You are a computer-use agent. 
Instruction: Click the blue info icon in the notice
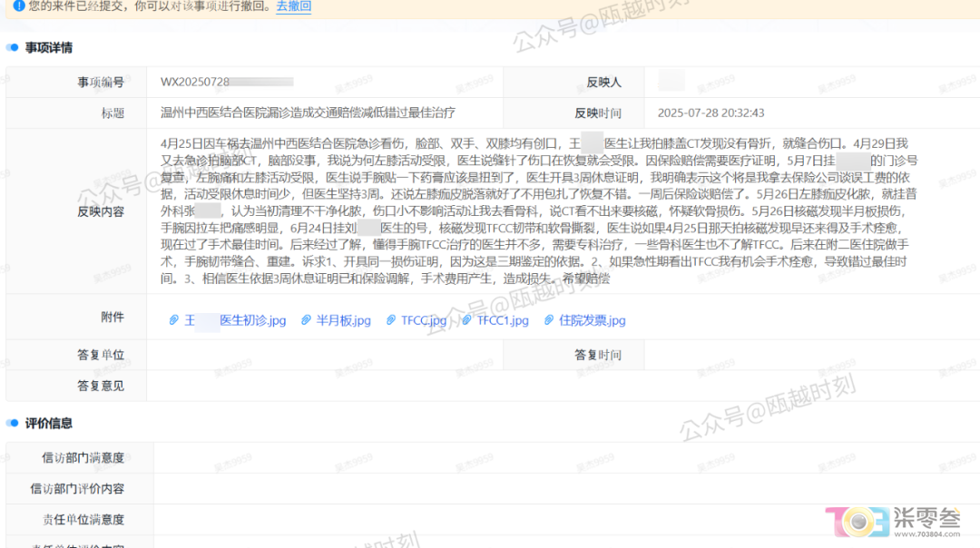(19, 5)
